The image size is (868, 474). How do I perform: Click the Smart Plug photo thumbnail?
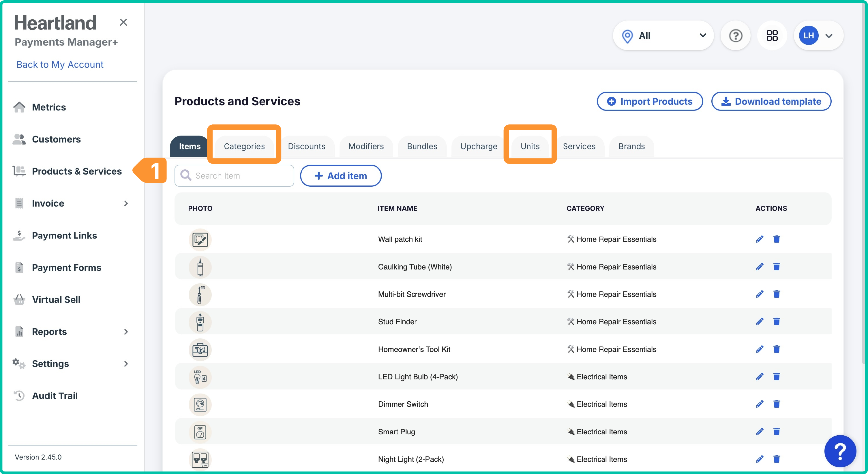pos(200,432)
